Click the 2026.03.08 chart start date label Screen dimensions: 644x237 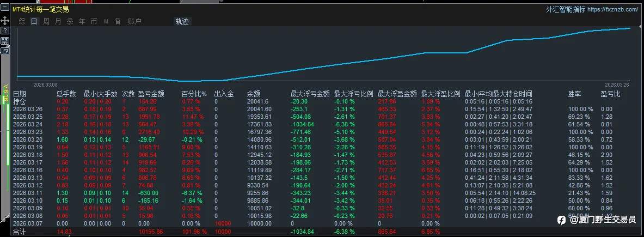45,84
